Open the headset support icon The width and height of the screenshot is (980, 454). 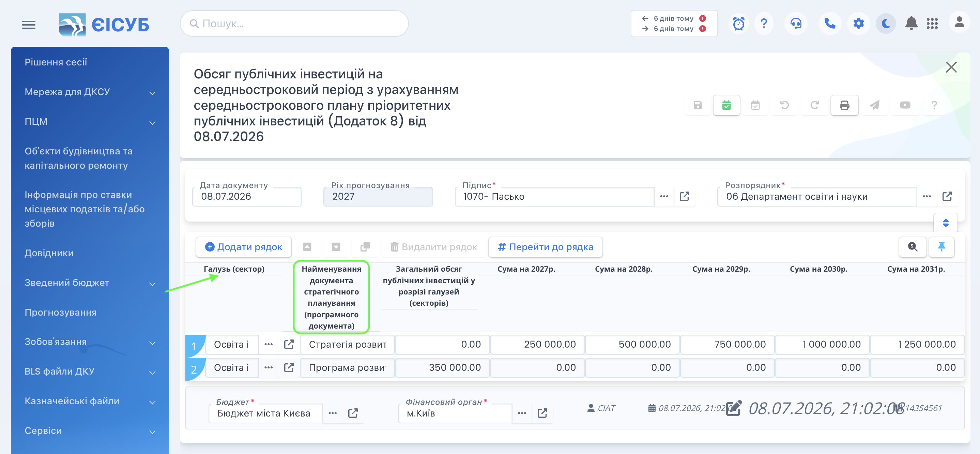796,24
